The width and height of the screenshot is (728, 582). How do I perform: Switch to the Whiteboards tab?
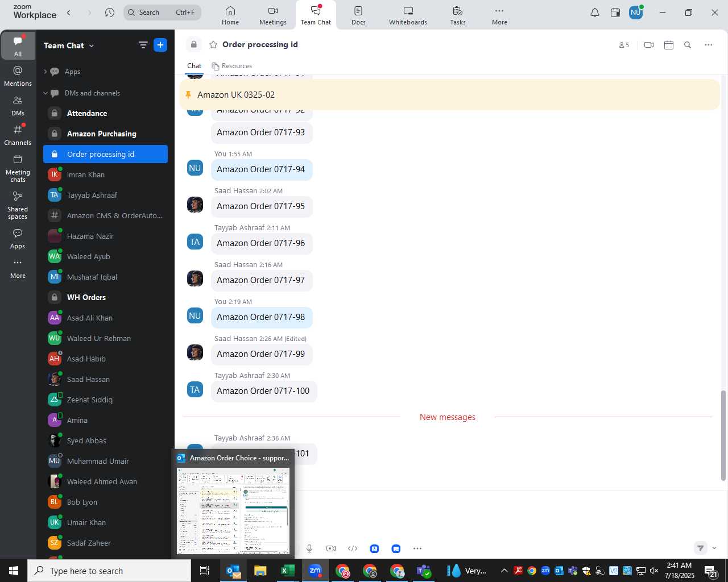408,15
